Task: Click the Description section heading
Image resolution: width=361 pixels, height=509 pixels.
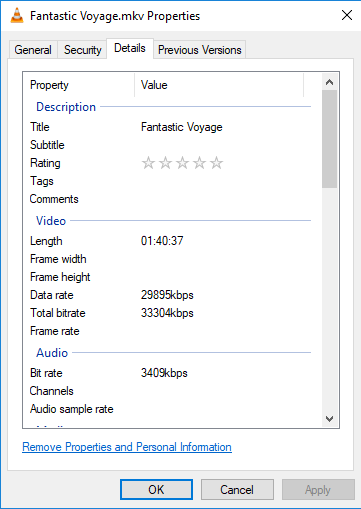Action: tap(66, 107)
